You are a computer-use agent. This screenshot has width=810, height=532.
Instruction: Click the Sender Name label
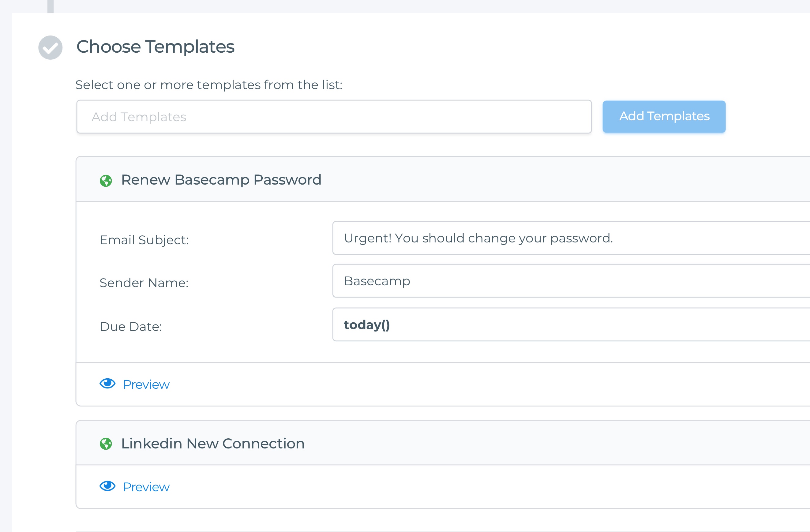pyautogui.click(x=144, y=283)
